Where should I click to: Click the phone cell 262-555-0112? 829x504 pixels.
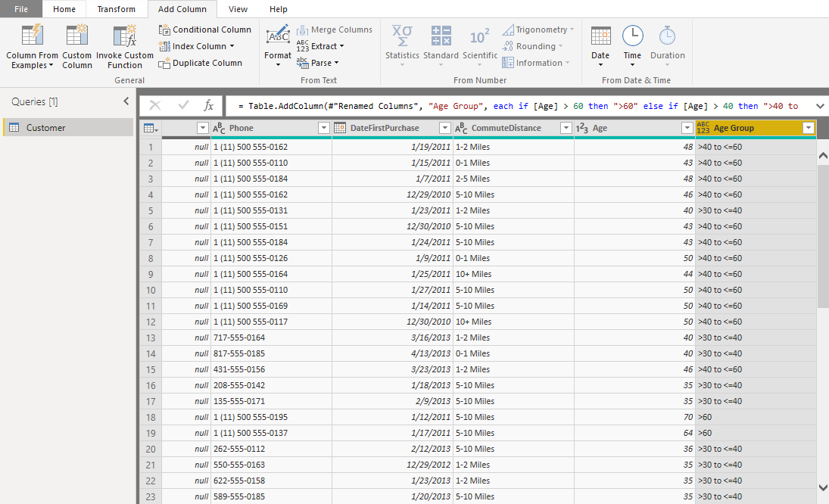click(271, 449)
